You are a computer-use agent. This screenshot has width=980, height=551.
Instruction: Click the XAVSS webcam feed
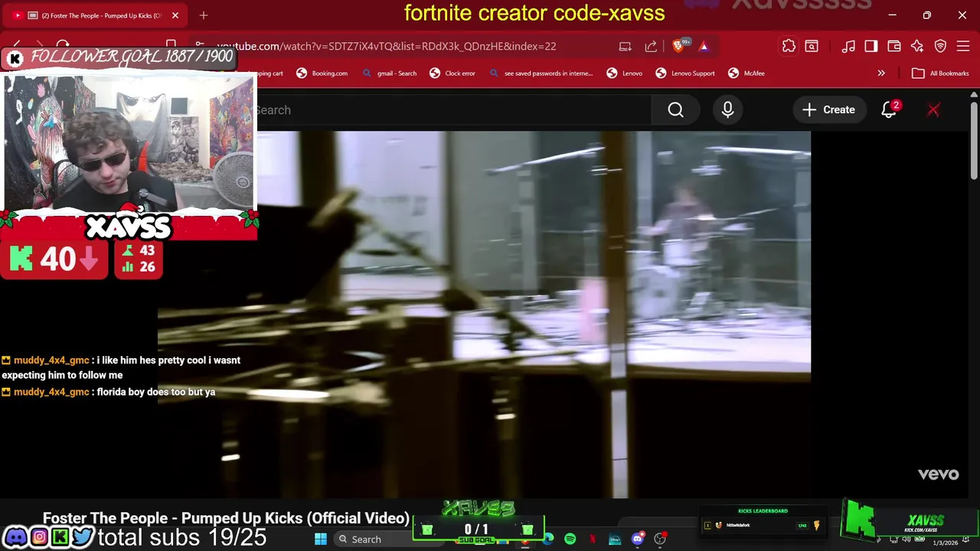pyautogui.click(x=129, y=142)
